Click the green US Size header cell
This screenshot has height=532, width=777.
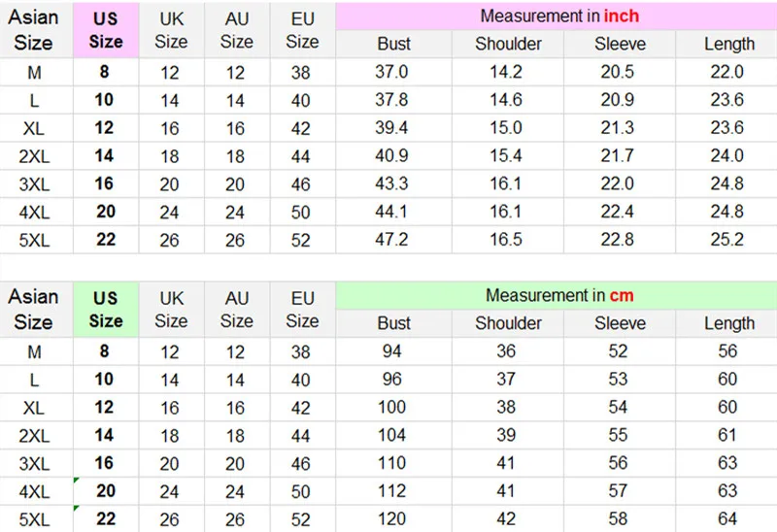[x=106, y=309]
